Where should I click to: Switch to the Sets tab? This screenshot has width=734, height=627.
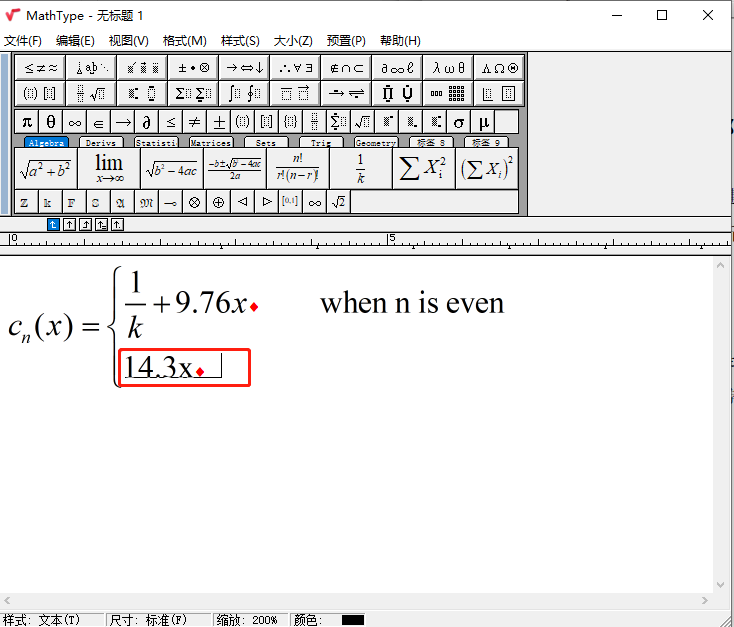pos(266,142)
